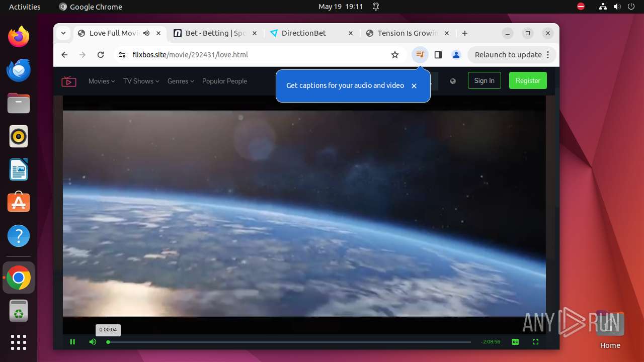Open the language globe icon

(453, 81)
